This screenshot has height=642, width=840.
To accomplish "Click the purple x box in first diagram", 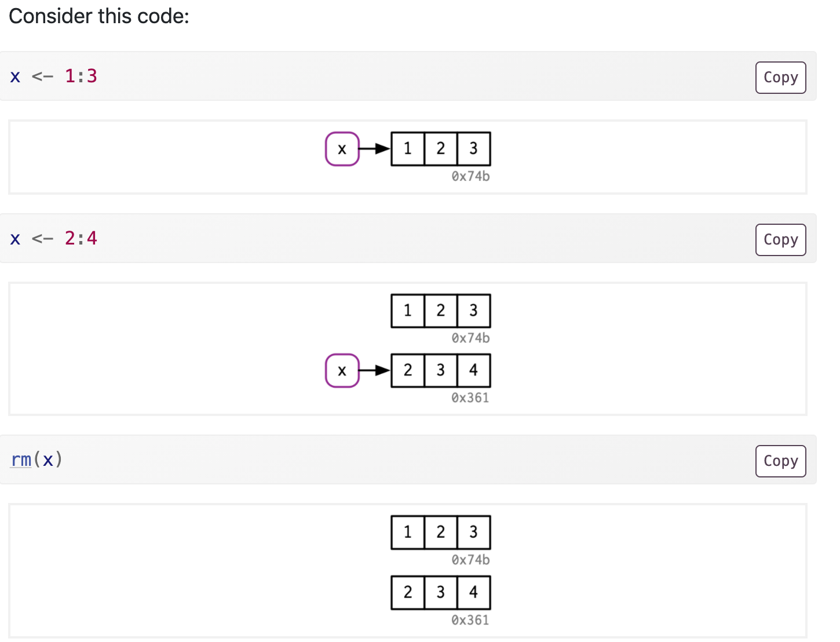I will tap(342, 149).
